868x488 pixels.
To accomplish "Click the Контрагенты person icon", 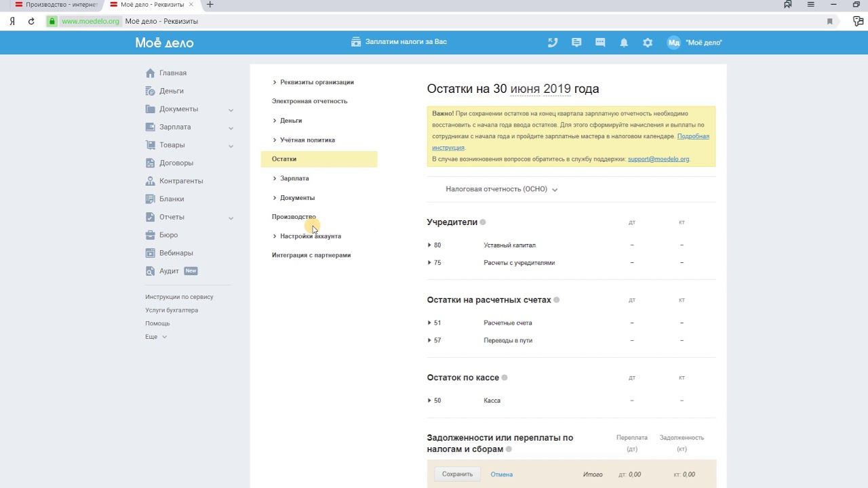I will point(151,181).
